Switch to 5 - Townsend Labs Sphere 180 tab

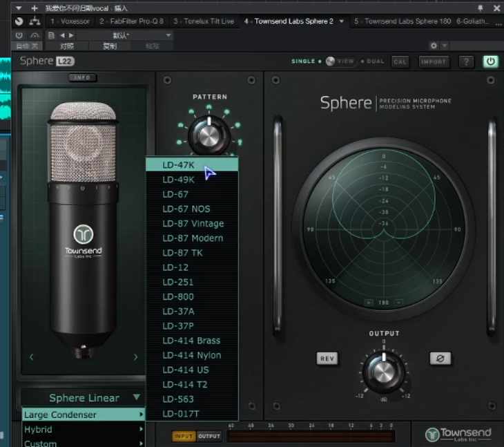point(403,21)
